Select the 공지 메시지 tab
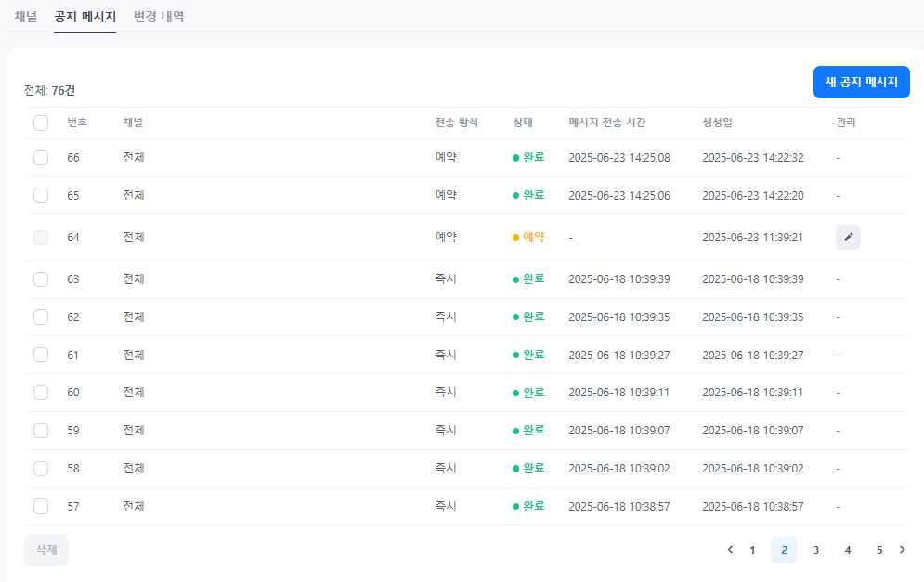 coord(85,17)
